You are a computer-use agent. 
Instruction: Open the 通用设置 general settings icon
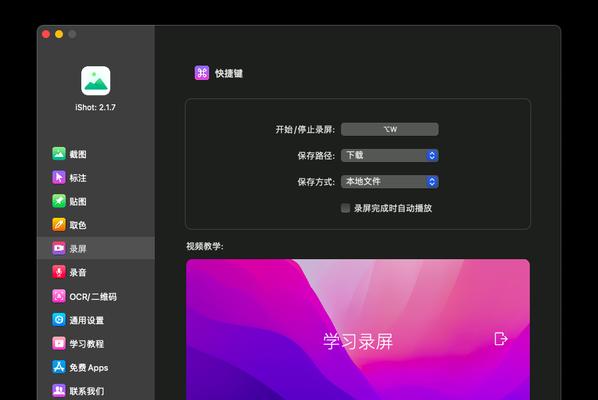click(x=59, y=320)
